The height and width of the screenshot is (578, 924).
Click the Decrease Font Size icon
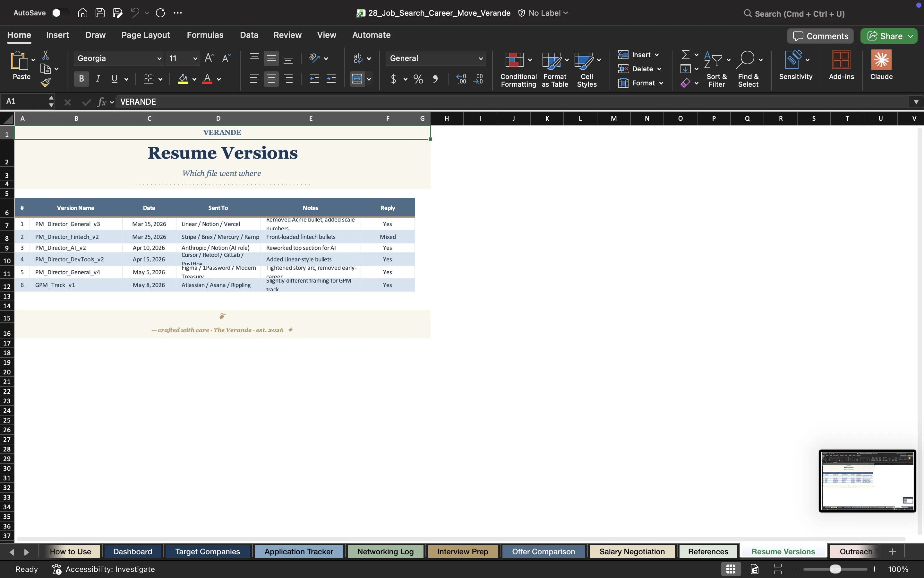[227, 58]
